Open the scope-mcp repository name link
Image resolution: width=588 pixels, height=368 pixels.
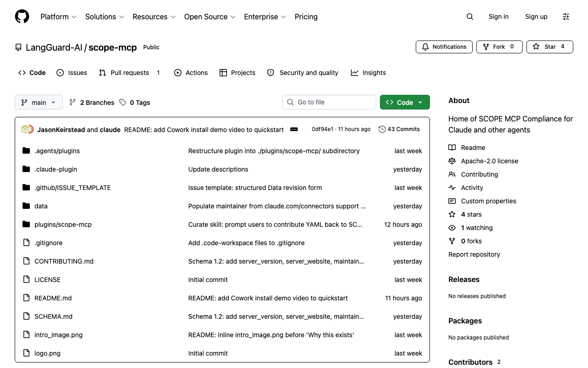point(113,47)
